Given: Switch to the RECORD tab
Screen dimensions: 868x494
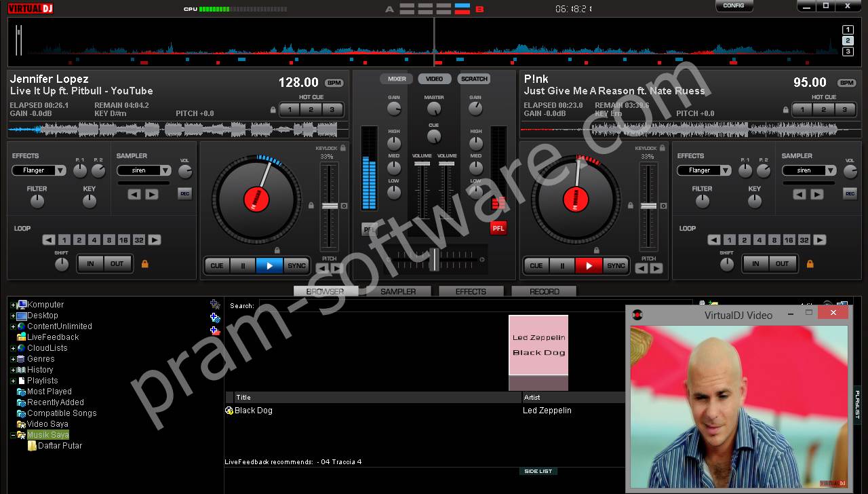Looking at the screenshot, I should (x=544, y=291).
